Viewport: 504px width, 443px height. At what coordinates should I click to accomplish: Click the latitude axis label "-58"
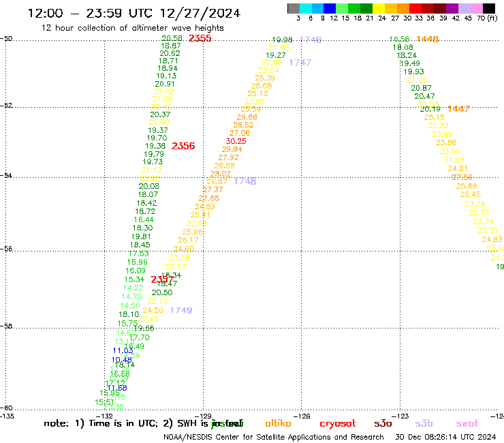[x=6, y=326]
